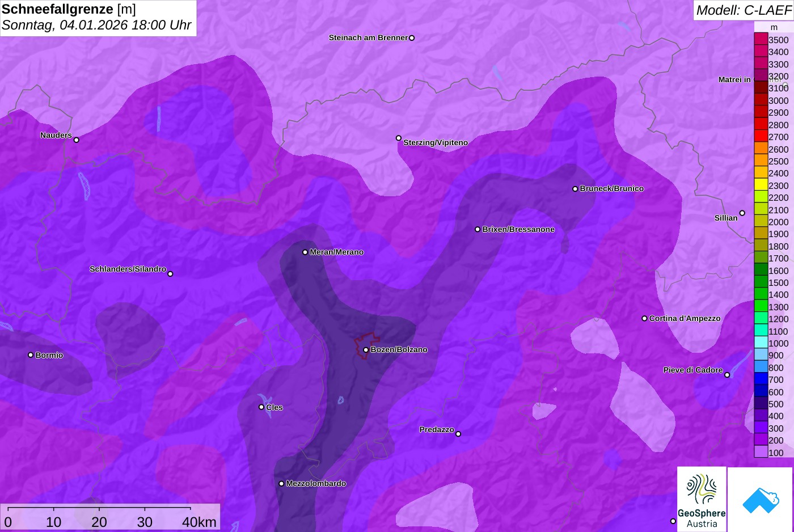This screenshot has width=794, height=532.
Task: Click the Sterzing/Vipiteno label text
Action: coord(436,143)
